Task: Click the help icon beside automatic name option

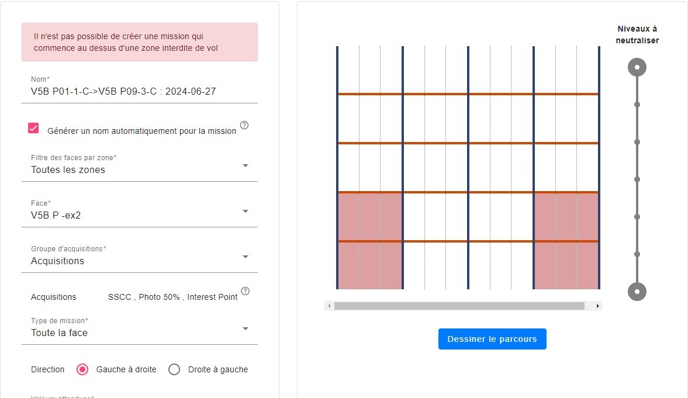Action: [244, 125]
